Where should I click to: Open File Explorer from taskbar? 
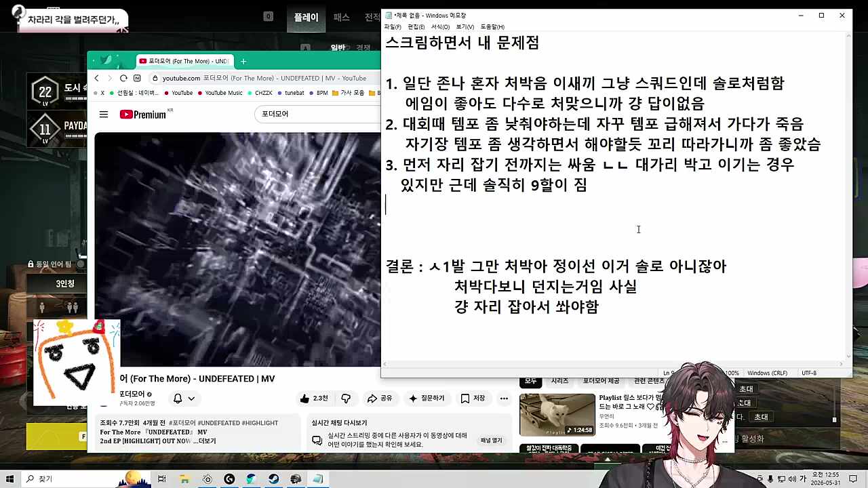pos(184,479)
